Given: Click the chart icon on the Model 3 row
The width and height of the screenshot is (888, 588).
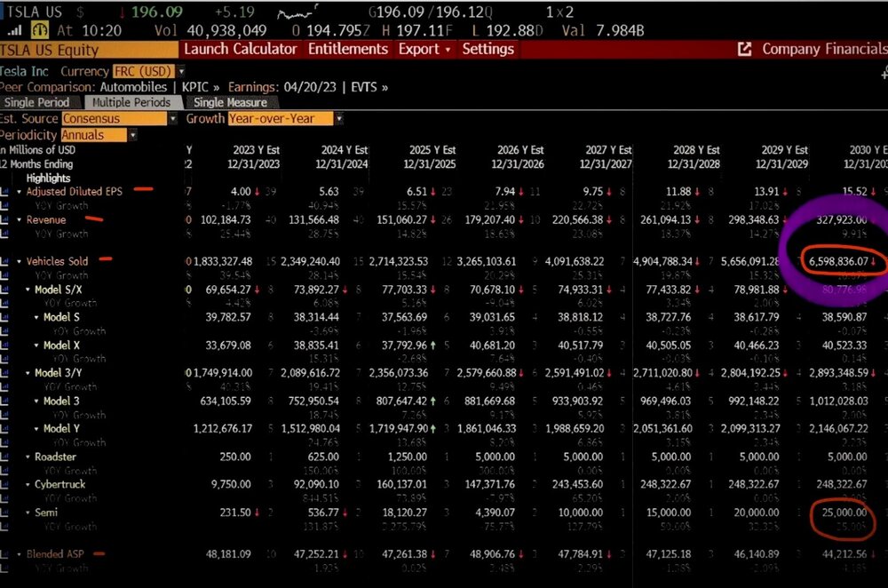Looking at the screenshot, I should [x=4, y=401].
